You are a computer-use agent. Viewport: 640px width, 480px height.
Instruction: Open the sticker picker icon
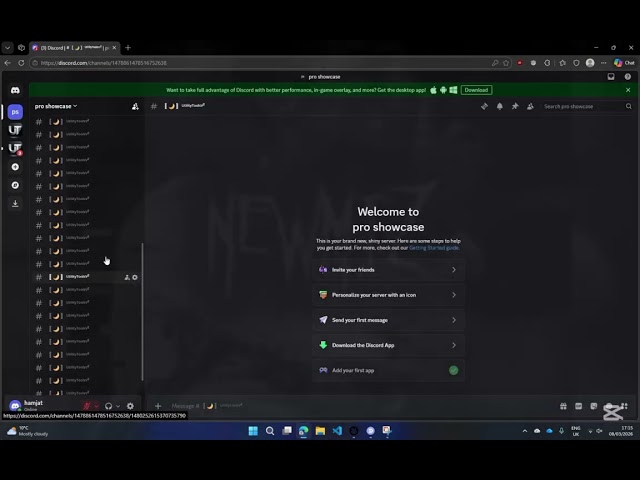click(593, 406)
